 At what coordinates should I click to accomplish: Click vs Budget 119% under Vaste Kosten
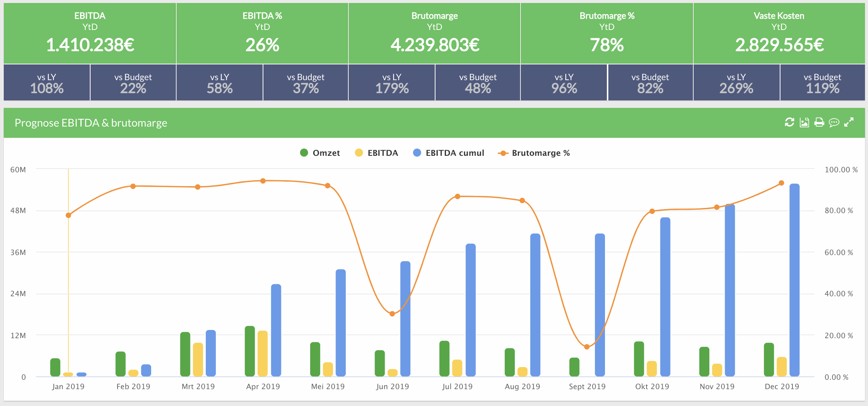coord(823,82)
